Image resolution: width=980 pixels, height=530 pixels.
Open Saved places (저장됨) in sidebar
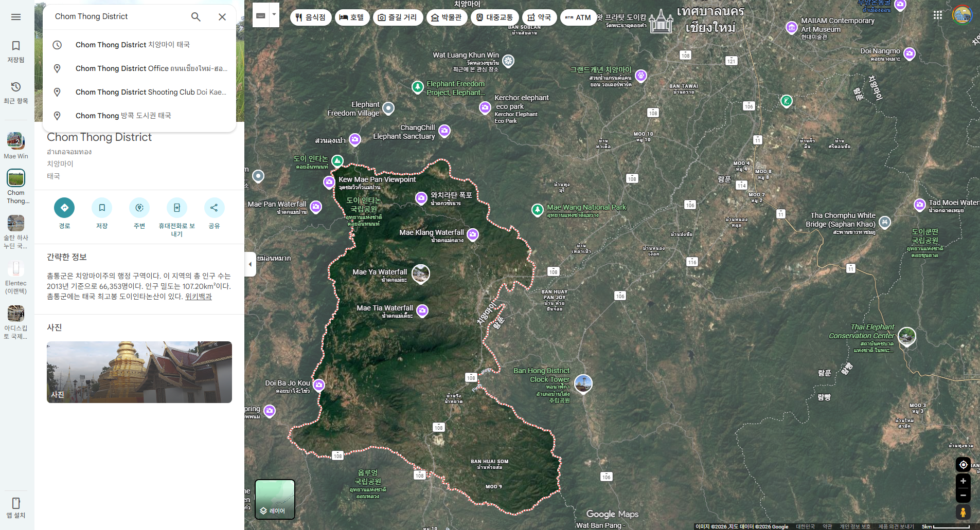tap(16, 51)
